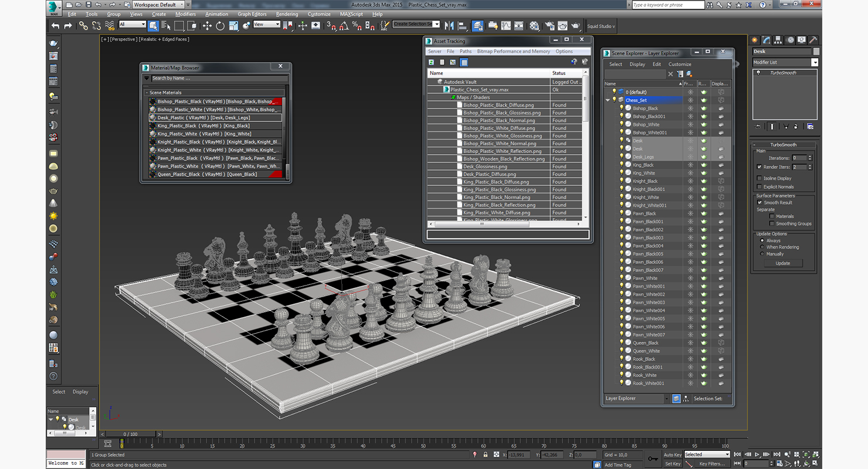868x469 pixels.
Task: Choose the Select and Uniform Scale tool
Action: click(233, 26)
